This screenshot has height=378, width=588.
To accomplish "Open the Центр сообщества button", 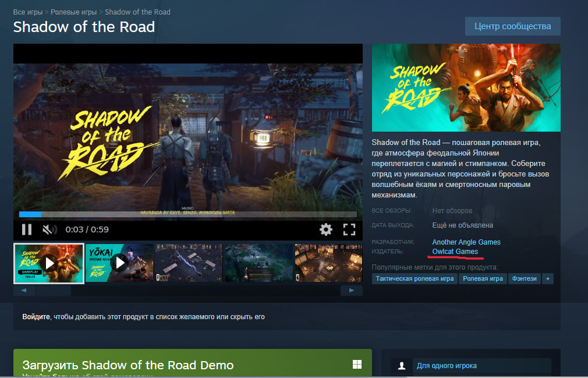I will tap(513, 26).
